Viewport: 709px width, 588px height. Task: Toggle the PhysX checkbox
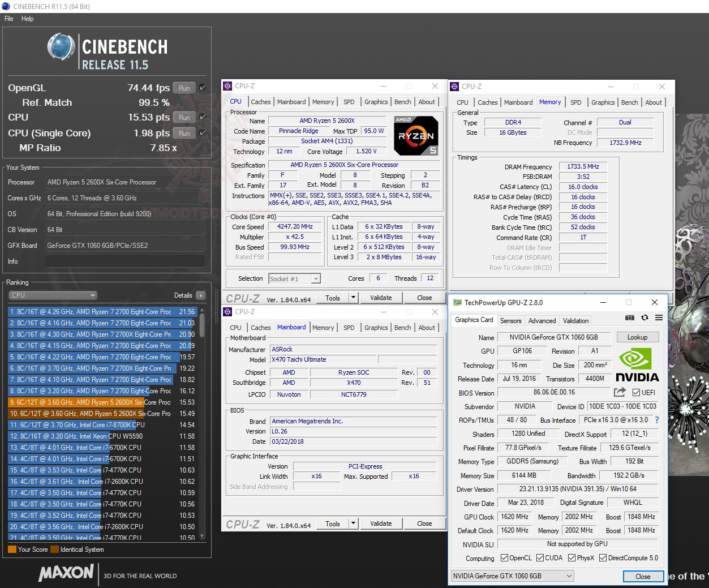click(572, 558)
